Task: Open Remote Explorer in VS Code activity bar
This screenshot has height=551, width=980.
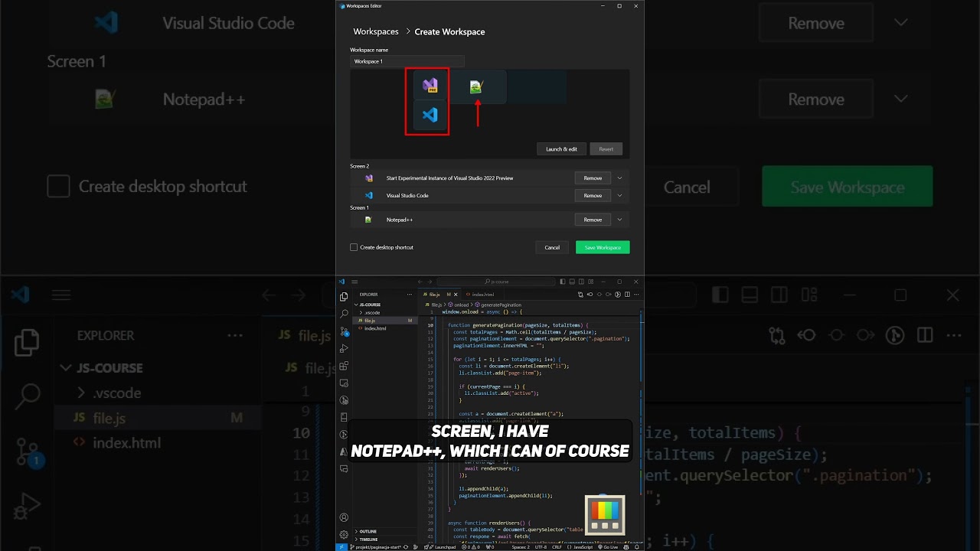Action: (x=344, y=383)
